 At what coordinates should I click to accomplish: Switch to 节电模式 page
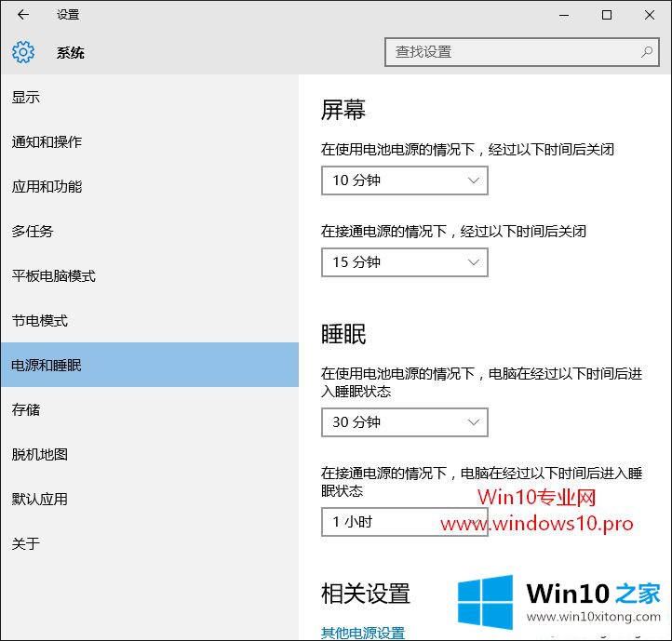pyautogui.click(x=40, y=321)
